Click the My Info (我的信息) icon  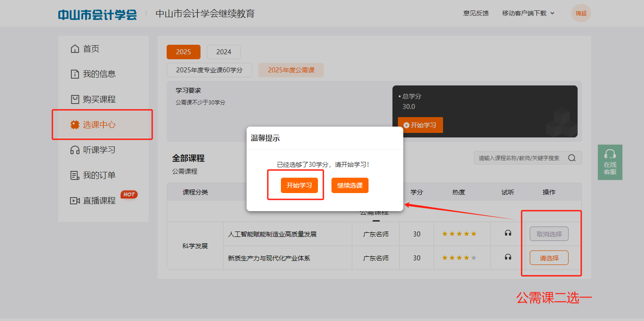75,74
